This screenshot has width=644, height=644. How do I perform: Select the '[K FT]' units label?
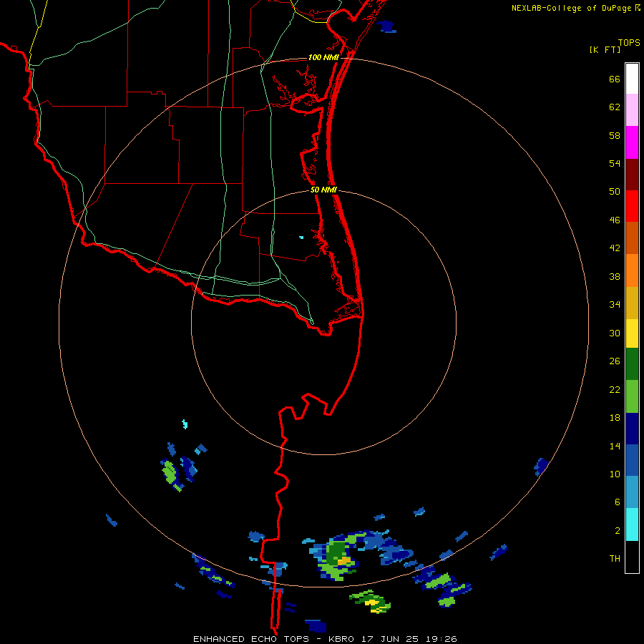tap(605, 50)
